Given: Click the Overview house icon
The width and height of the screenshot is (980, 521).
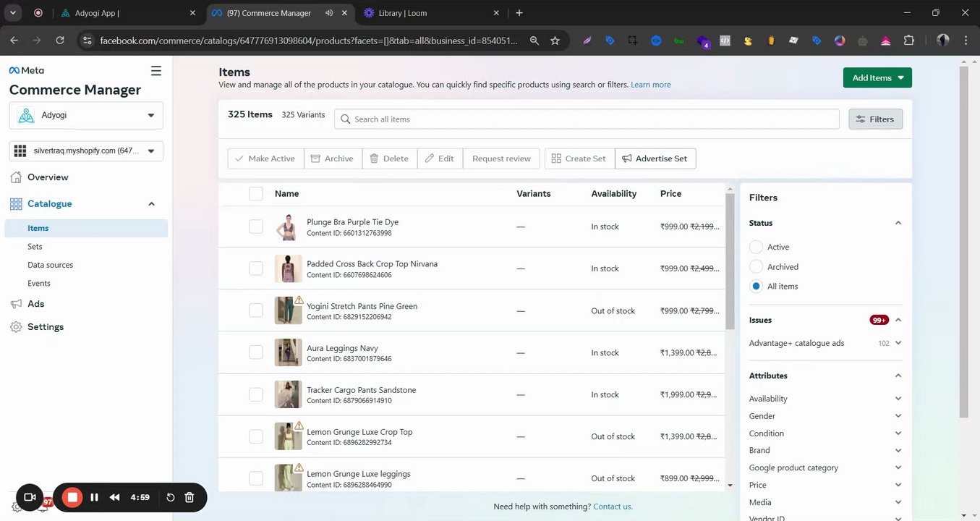Looking at the screenshot, I should point(16,177).
